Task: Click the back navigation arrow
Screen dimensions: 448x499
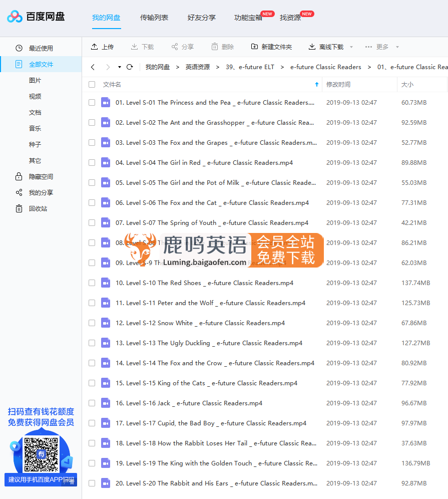Action: point(93,67)
